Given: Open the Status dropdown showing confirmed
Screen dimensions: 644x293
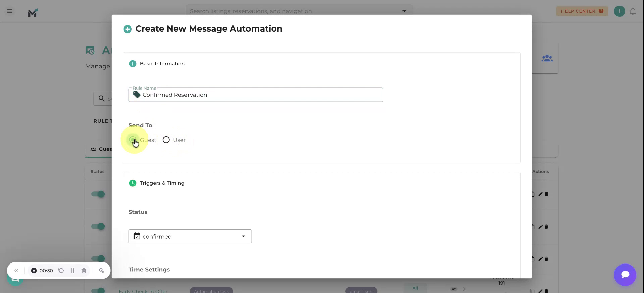Looking at the screenshot, I should click(x=190, y=236).
